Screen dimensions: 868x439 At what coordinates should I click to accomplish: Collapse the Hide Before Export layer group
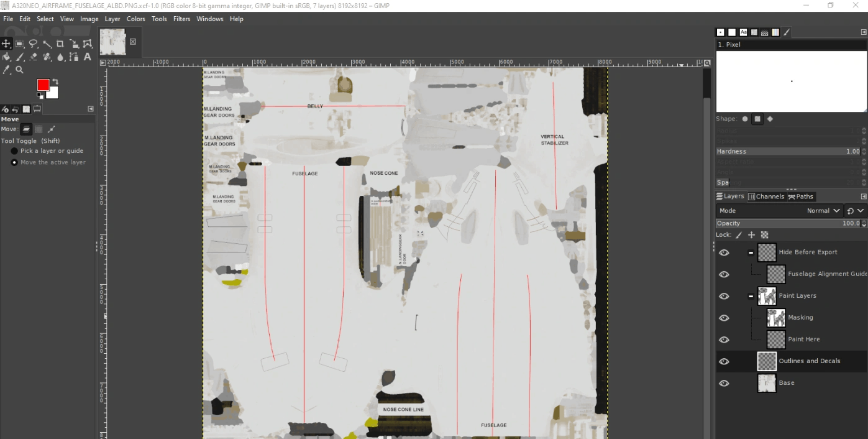click(x=751, y=252)
